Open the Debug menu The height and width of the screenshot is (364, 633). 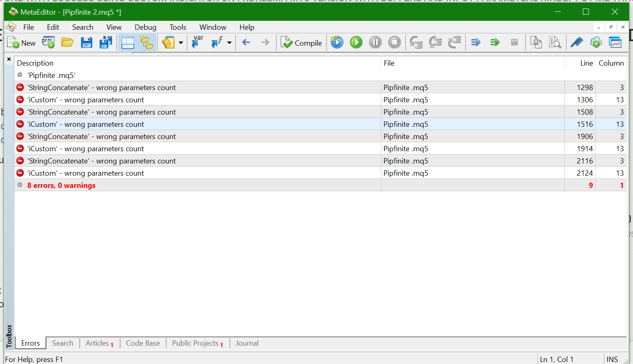pos(146,27)
